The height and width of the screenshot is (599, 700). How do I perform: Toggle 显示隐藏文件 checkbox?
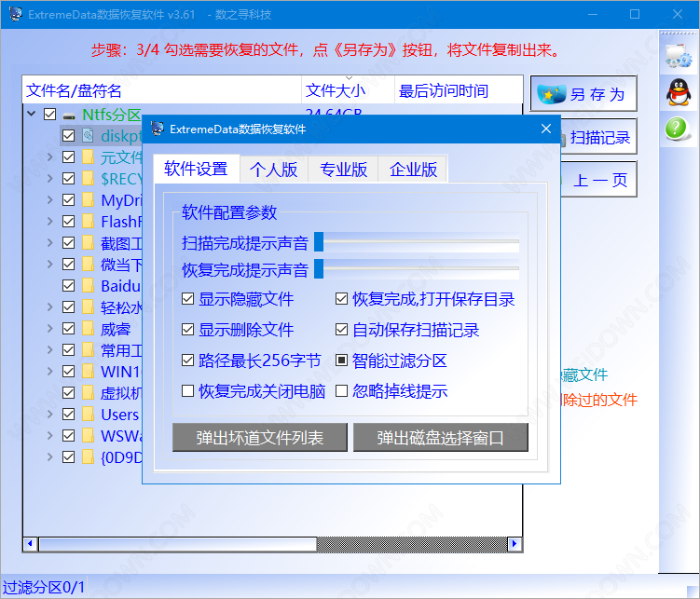188,299
